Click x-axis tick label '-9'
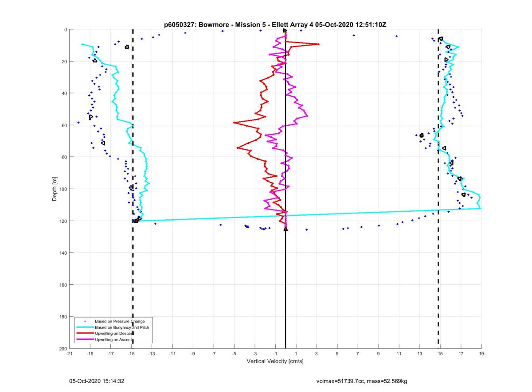 [193, 354]
